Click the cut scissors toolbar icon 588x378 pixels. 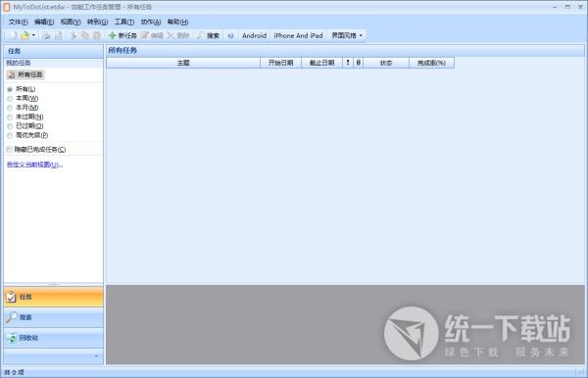(73, 35)
